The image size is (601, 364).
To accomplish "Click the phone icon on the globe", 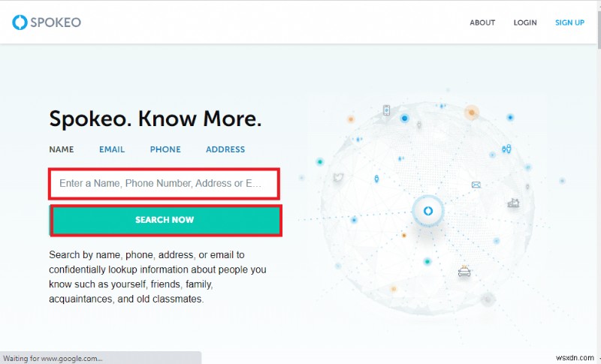I will (x=386, y=110).
